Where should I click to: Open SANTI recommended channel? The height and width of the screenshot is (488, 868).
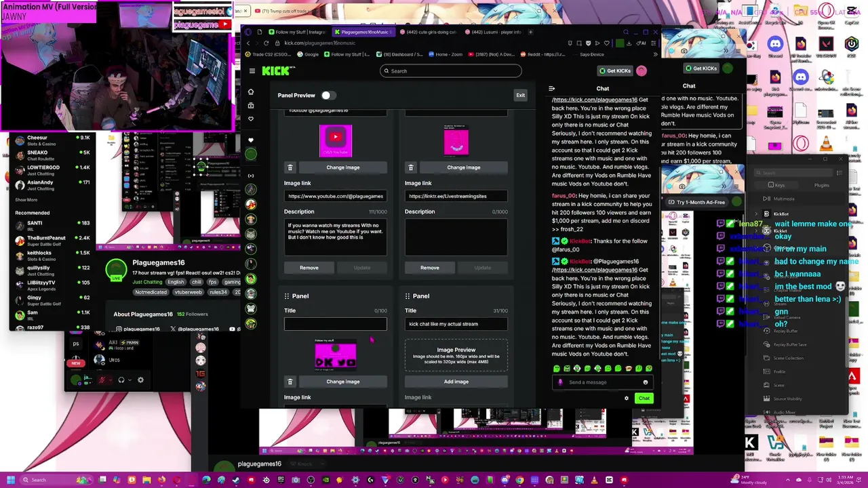pos(52,225)
